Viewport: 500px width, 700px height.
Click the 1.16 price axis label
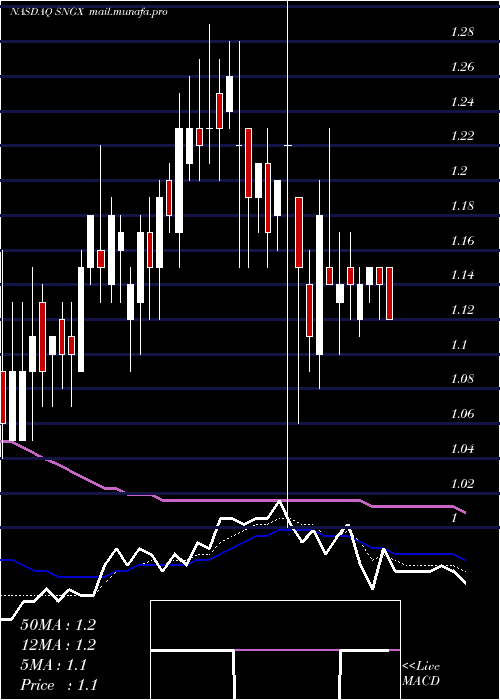tap(462, 241)
